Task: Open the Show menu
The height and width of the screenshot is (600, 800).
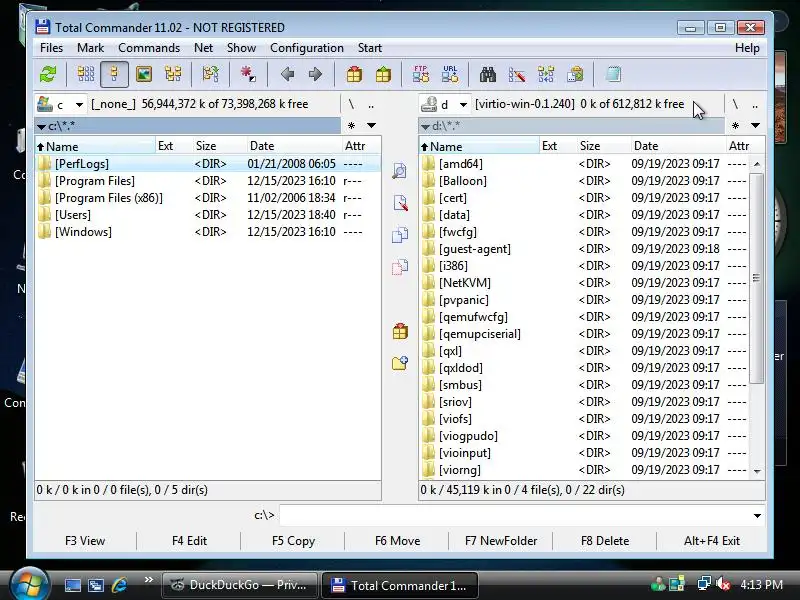Action: (x=241, y=48)
